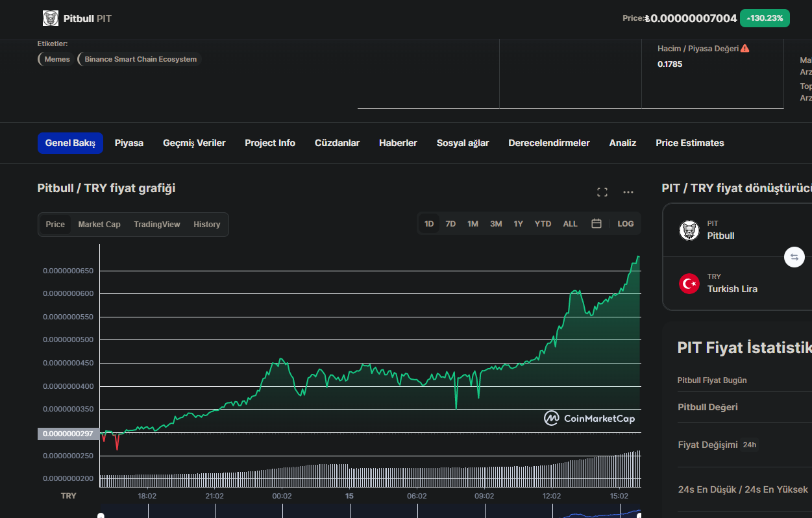Select the ALL time range
Viewport: 812px width, 518px height.
click(570, 223)
